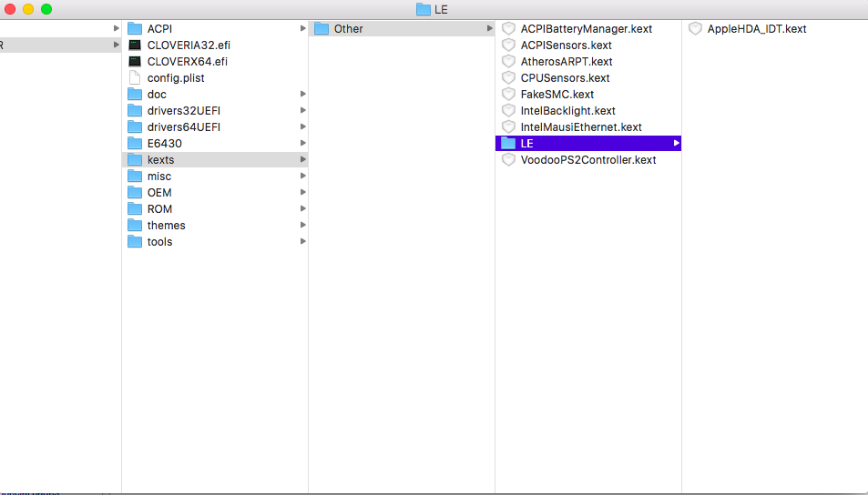Expand the selected LE folder arrow
This screenshot has width=868, height=495.
click(676, 144)
